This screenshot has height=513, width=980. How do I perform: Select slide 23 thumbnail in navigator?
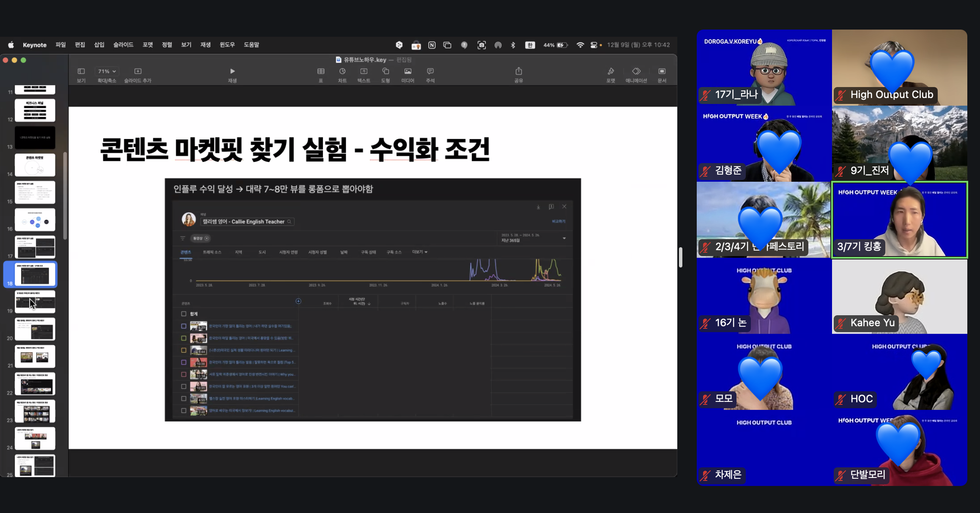tap(35, 411)
